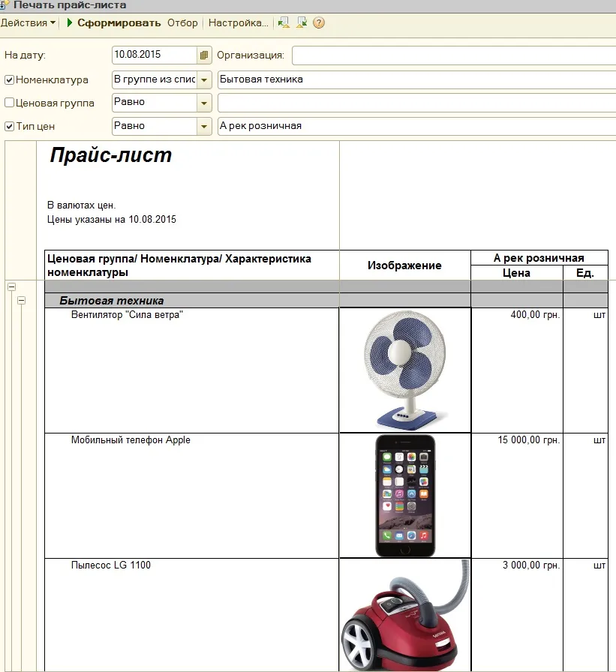Screen dimensions: 616x672
Task: Click the А рек розничная column header
Action: [x=539, y=258]
